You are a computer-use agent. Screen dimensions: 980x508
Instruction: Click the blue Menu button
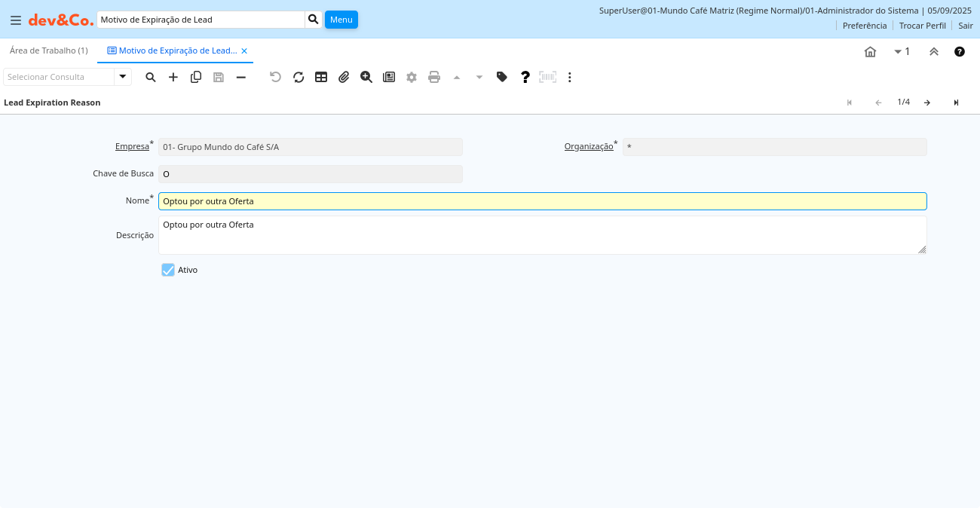(x=341, y=20)
